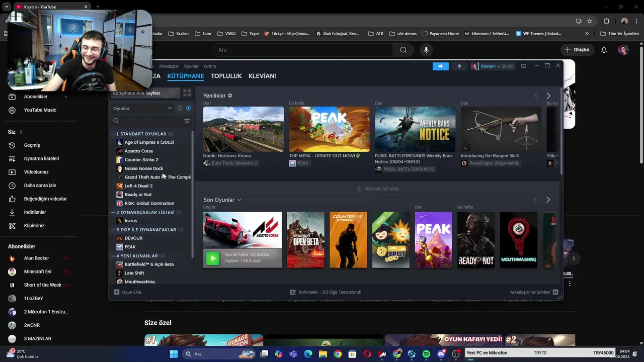Click the library search magnifier icon
Screen dimensions: 644x362
(x=116, y=121)
